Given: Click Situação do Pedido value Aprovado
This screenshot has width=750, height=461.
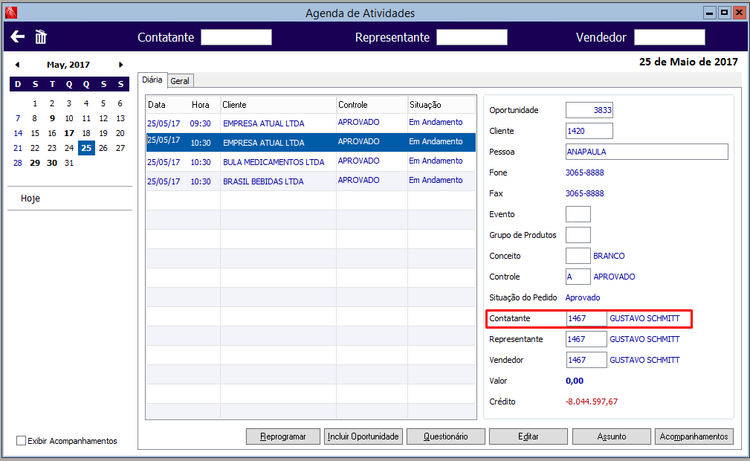Looking at the screenshot, I should pos(583,297).
